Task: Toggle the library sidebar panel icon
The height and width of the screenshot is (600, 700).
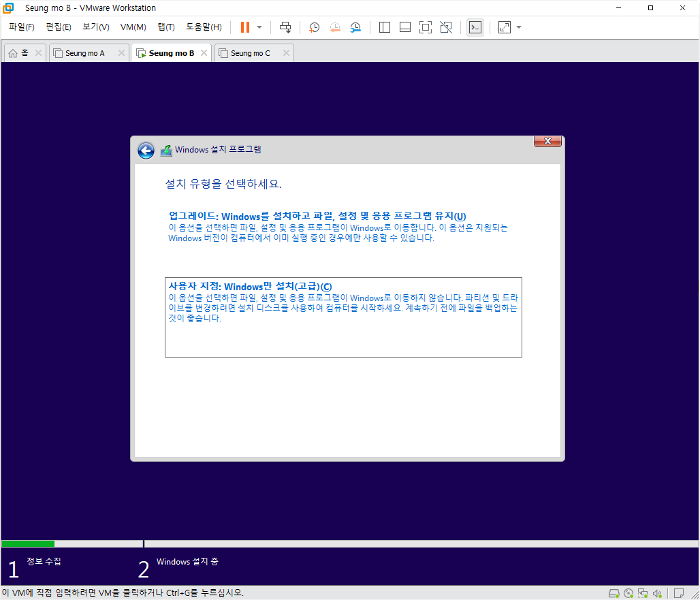Action: 384,27
